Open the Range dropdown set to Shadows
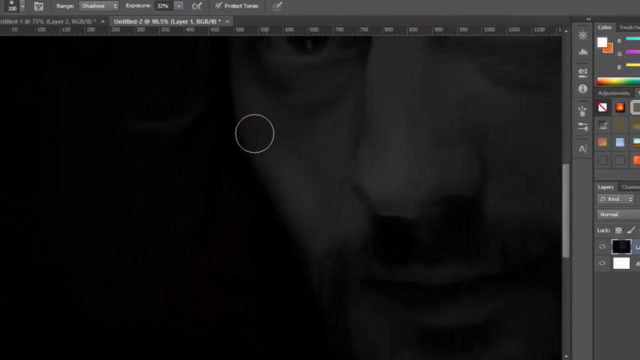640x360 pixels. tap(99, 6)
